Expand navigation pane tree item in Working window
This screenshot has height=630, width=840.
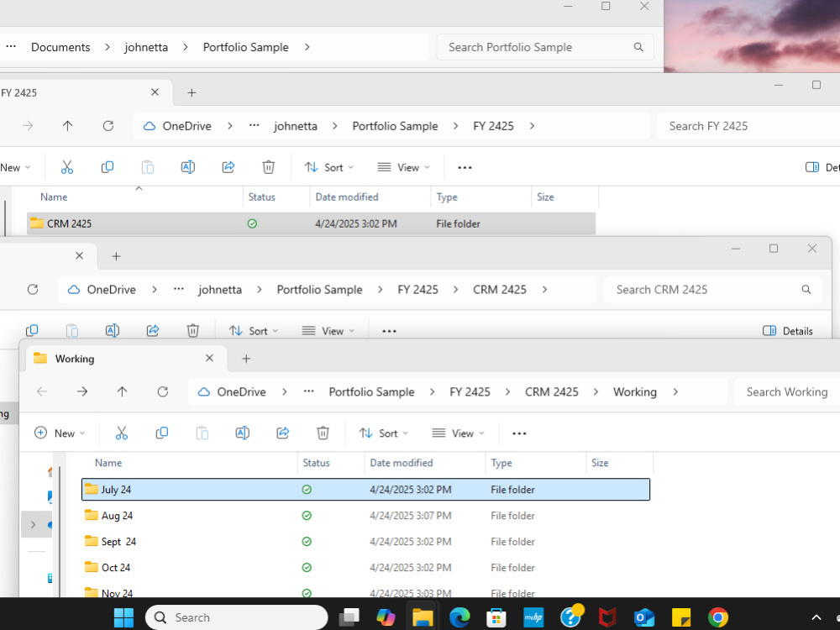[34, 524]
